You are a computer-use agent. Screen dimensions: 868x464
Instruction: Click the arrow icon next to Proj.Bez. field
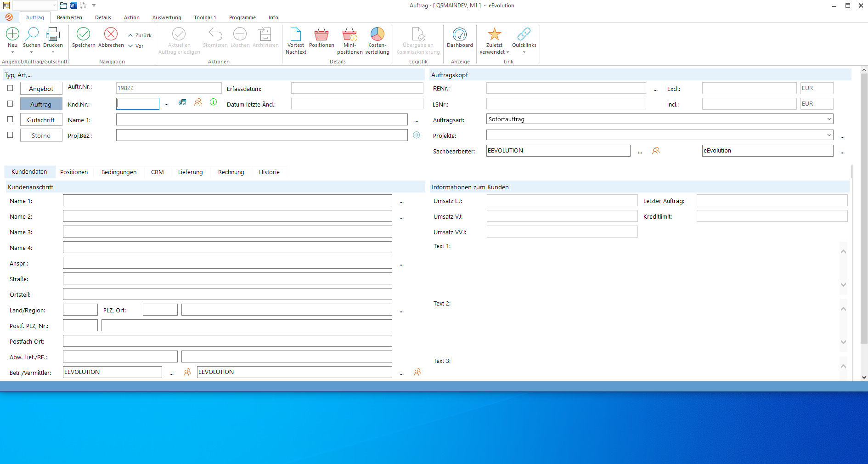tap(417, 135)
